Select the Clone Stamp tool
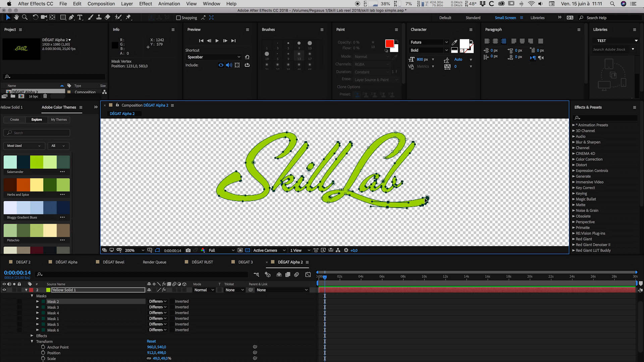The height and width of the screenshot is (362, 644). click(x=99, y=17)
